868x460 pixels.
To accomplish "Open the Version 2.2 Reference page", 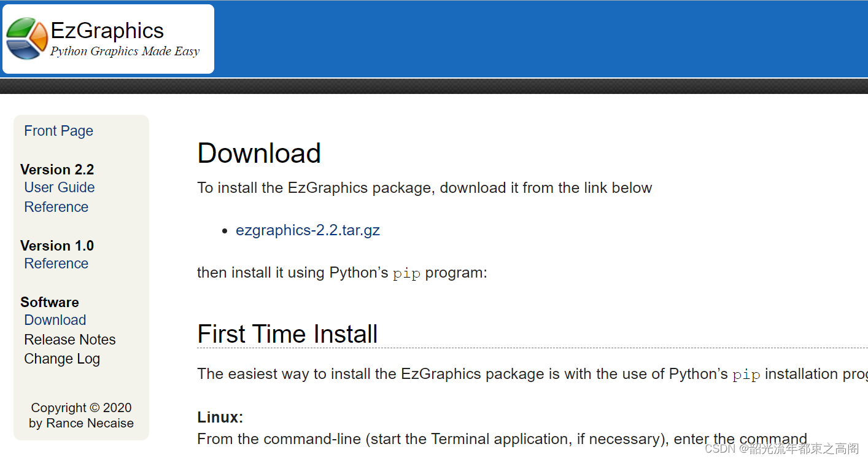I will (56, 207).
